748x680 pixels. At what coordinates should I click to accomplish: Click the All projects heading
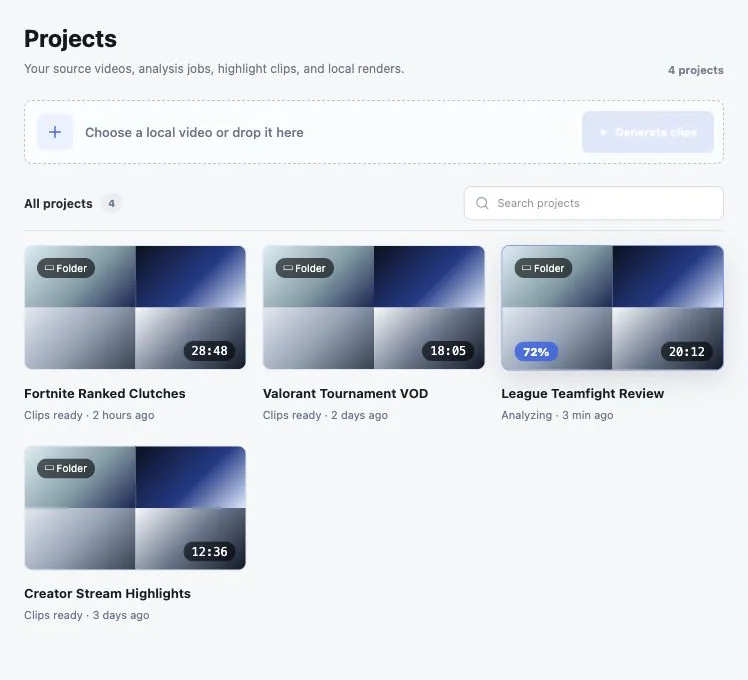58,204
